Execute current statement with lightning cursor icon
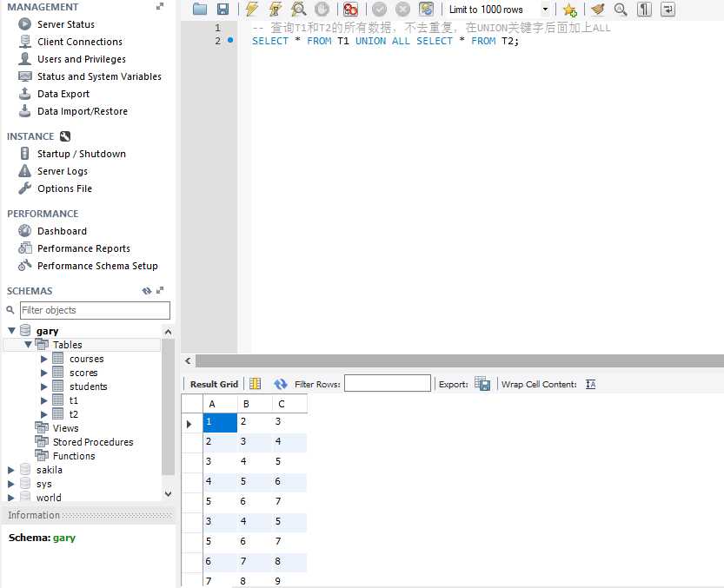The image size is (724, 588). click(276, 9)
